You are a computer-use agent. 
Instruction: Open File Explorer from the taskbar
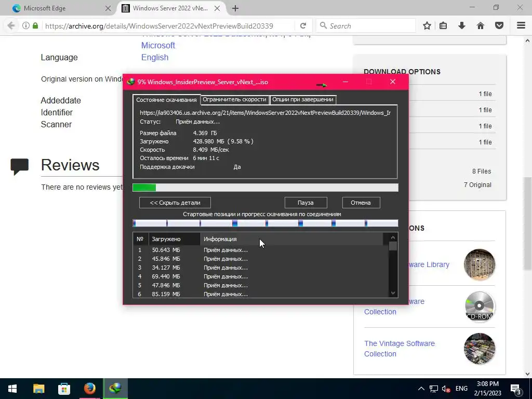[x=38, y=389]
